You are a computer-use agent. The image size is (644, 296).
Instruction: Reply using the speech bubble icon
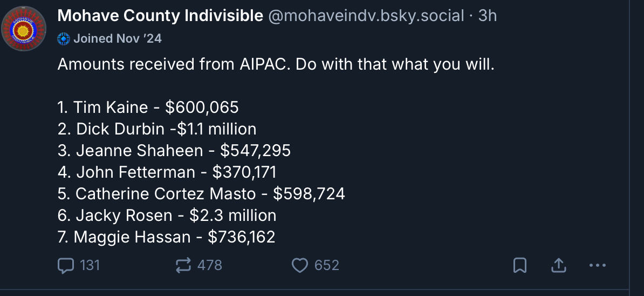click(x=65, y=265)
